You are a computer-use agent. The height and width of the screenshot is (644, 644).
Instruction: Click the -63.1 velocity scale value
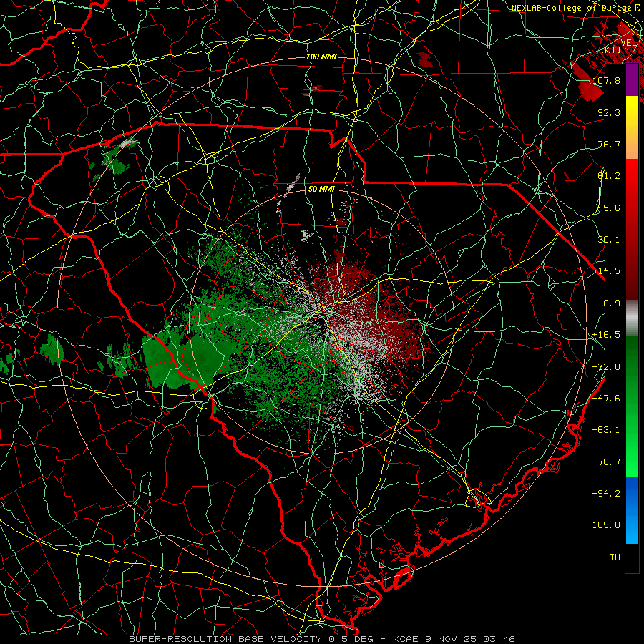tap(606, 430)
